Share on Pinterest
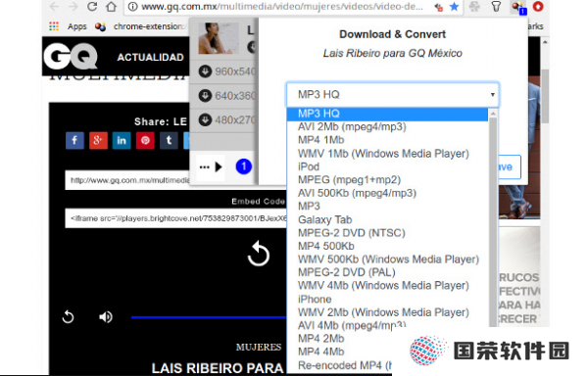The width and height of the screenshot is (588, 376). 145,140
